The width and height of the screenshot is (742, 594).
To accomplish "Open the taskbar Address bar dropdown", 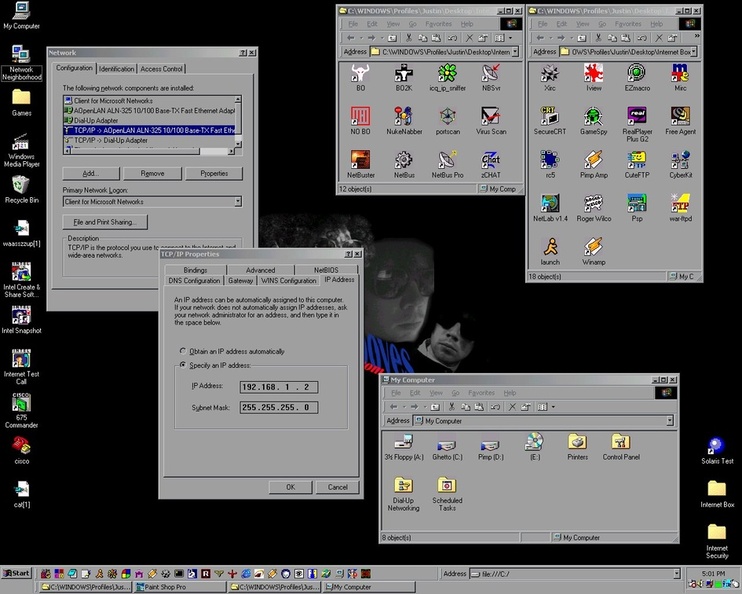I will (677, 574).
